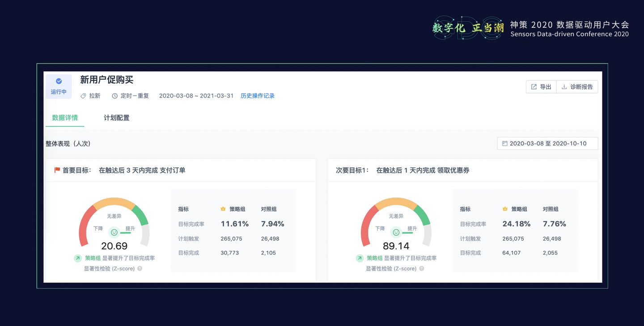Open the 数据详情 tab
Screen dimensions: 644x326
click(65, 118)
